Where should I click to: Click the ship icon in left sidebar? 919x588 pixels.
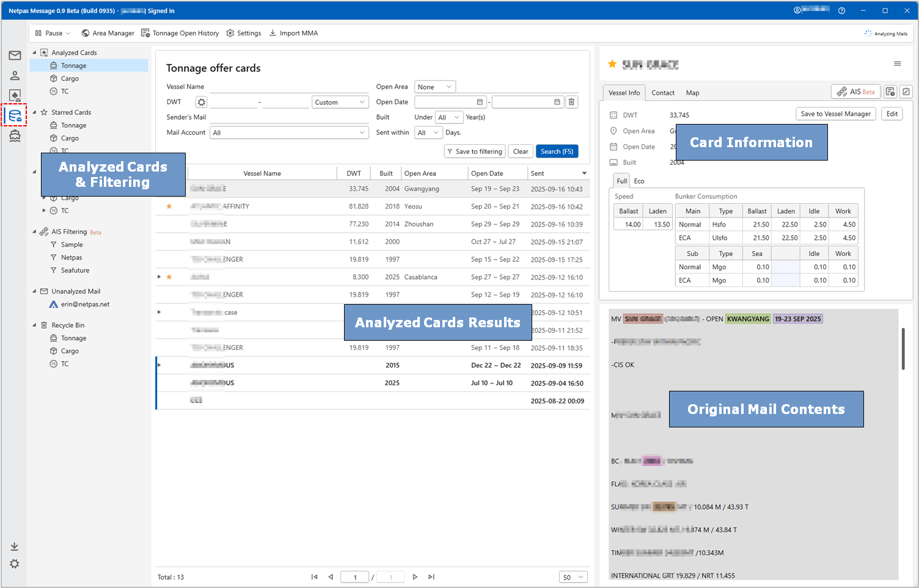(x=15, y=136)
